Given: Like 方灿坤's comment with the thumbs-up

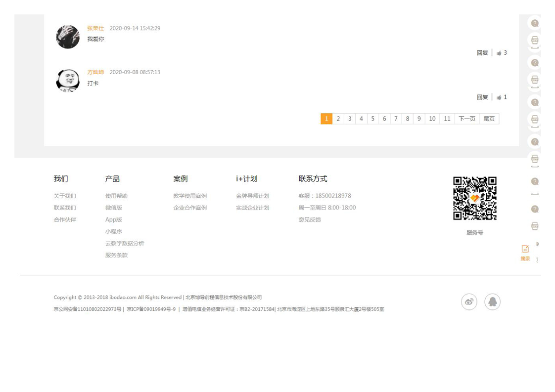Looking at the screenshot, I should point(499,97).
